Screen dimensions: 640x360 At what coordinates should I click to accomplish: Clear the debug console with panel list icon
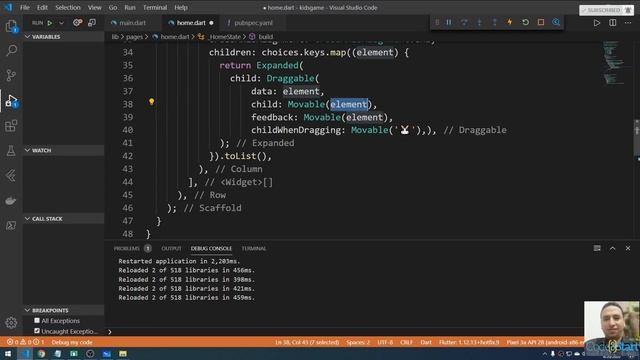pos(597,248)
